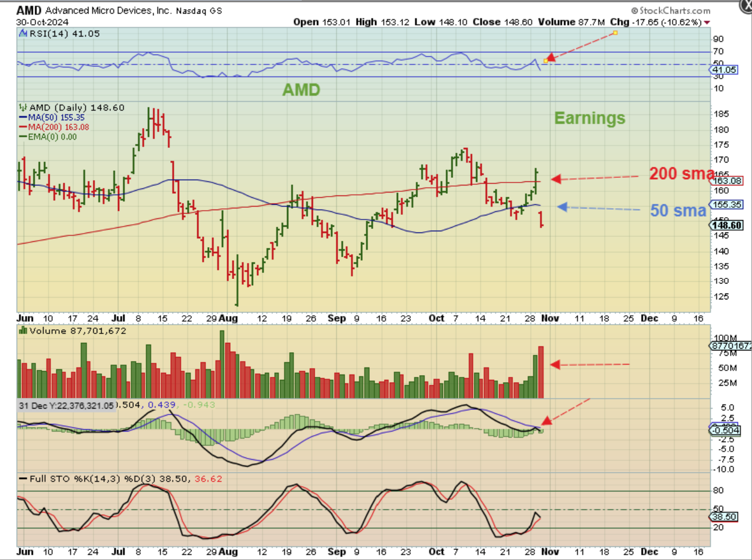
Task: Click the -10.0 label on the MACD axis
Action: (x=724, y=469)
